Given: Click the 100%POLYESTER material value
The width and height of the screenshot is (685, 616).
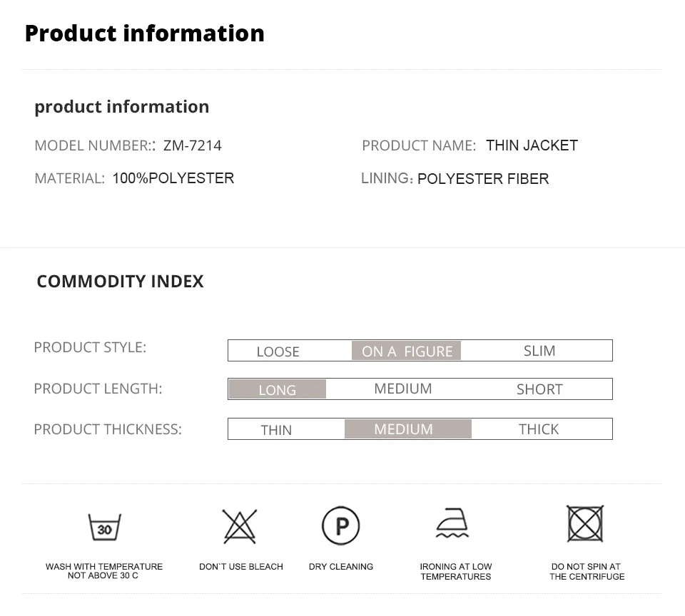Looking at the screenshot, I should pyautogui.click(x=173, y=178).
